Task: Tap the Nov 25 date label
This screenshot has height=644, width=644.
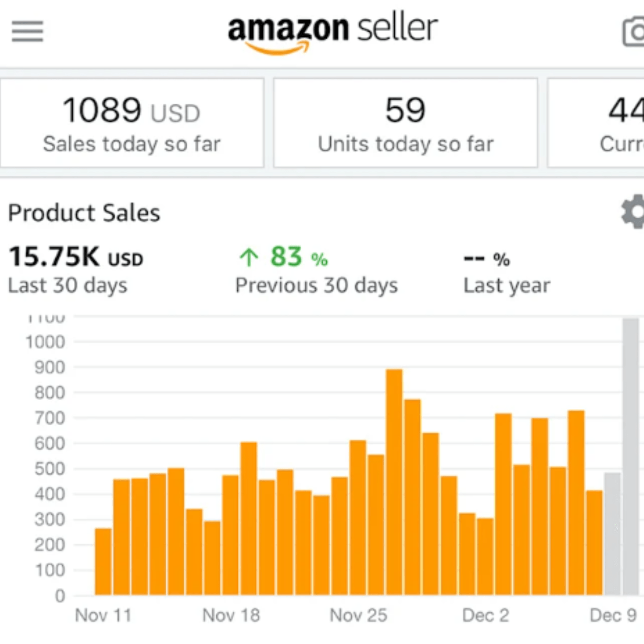Action: pyautogui.click(x=358, y=615)
